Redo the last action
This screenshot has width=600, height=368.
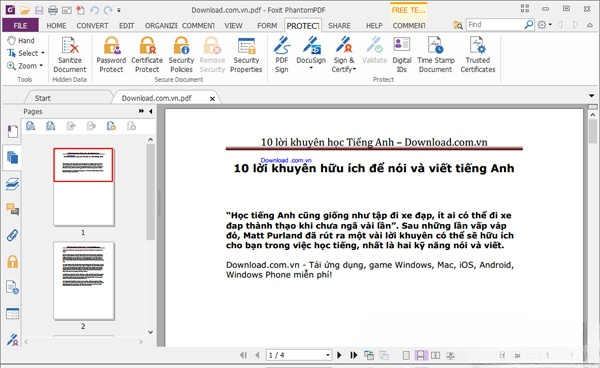tap(108, 10)
